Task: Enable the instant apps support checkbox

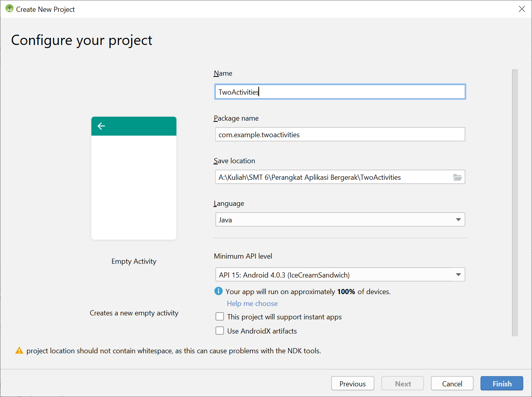Action: [x=219, y=316]
